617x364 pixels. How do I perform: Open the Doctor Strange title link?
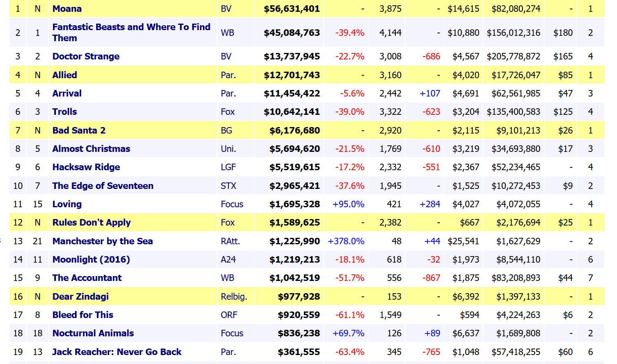coord(86,56)
